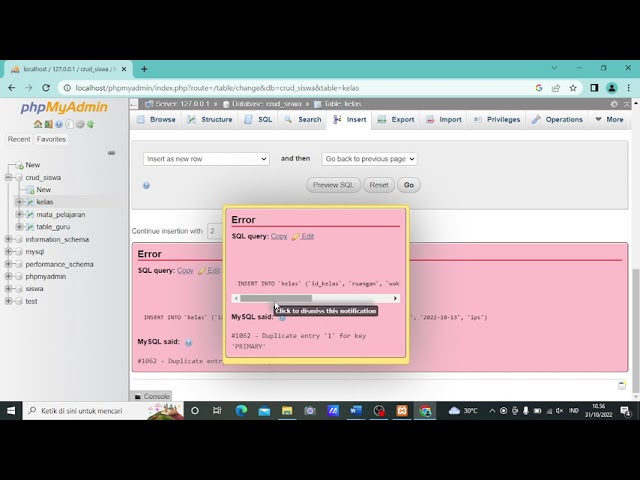
Task: Open the More menu dropdown
Action: pos(609,120)
